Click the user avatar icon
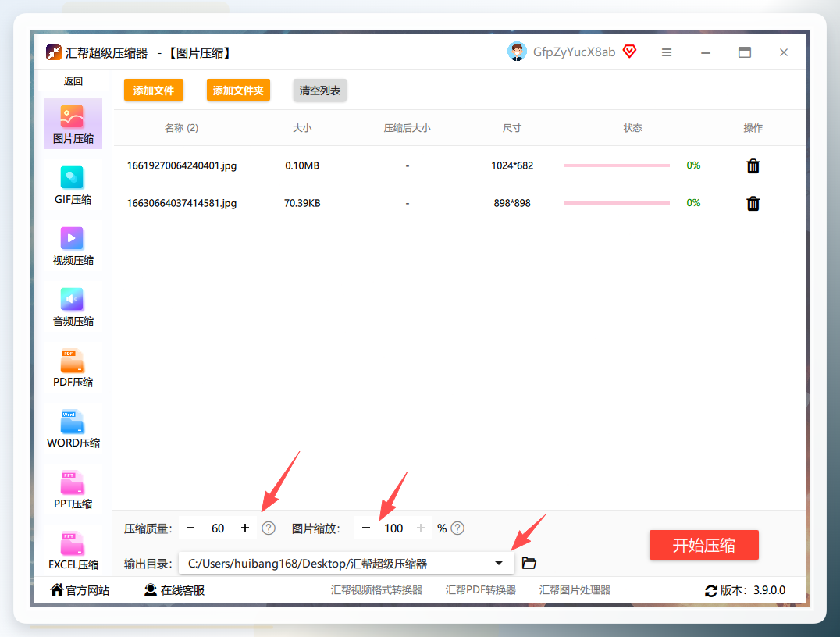Screen dimensions: 840x637 [517, 52]
